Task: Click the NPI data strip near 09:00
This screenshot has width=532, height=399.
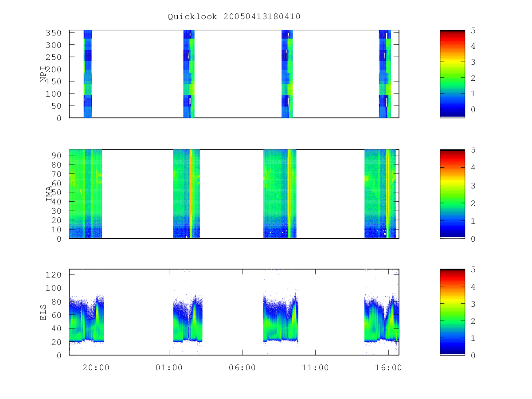Action: point(287,74)
